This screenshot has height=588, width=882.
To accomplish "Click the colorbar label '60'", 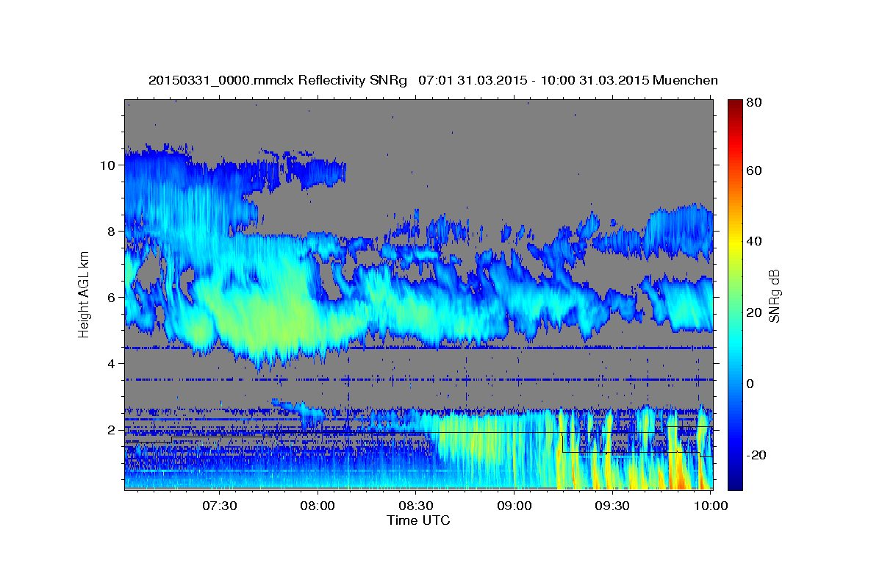I will (753, 171).
